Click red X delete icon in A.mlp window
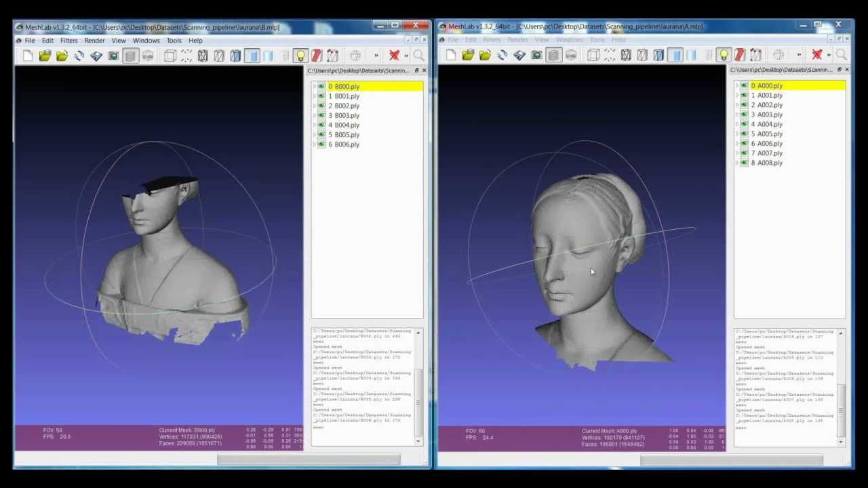 click(x=817, y=55)
